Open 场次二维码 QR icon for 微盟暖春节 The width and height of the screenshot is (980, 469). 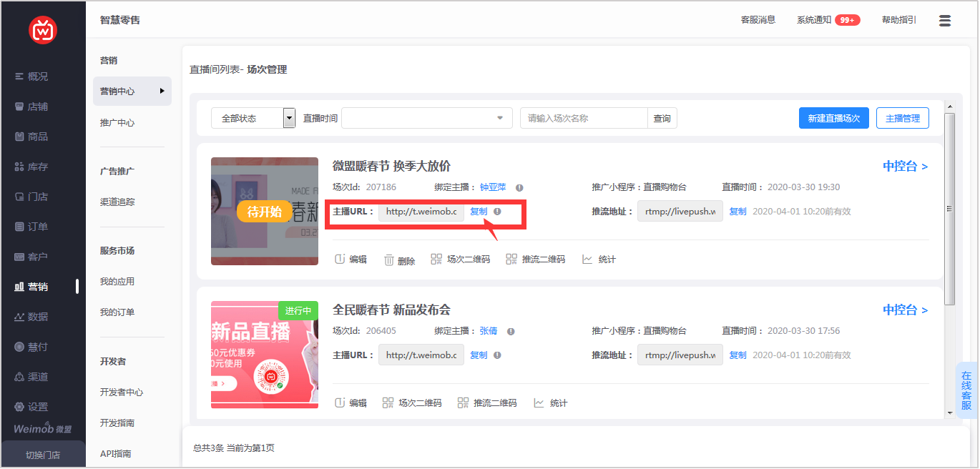[x=436, y=260]
